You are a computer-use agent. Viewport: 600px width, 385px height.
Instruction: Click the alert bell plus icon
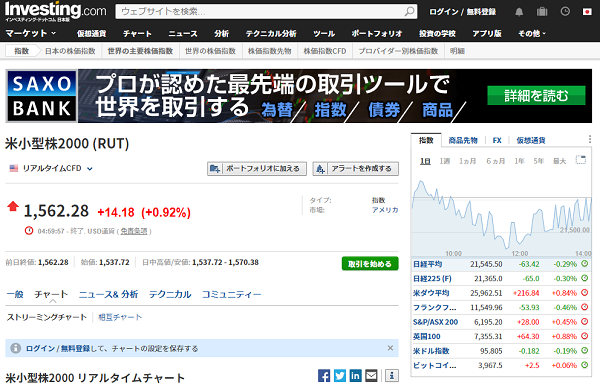click(x=320, y=168)
